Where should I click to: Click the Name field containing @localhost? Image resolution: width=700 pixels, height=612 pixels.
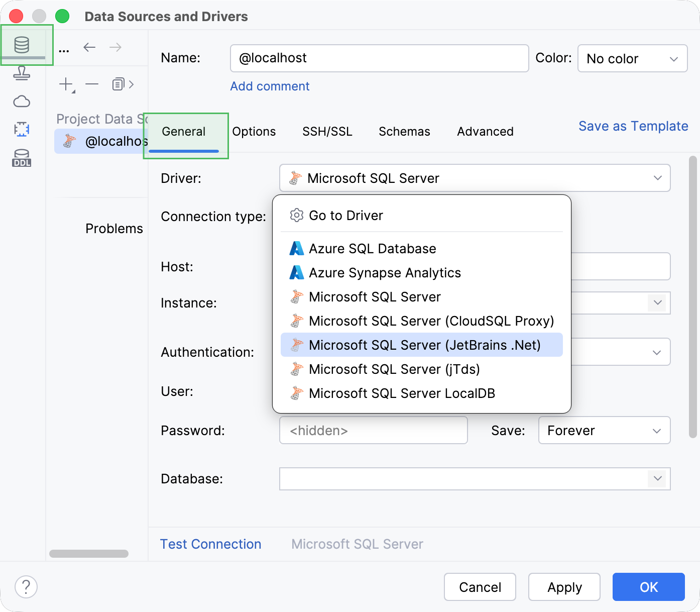point(379,58)
